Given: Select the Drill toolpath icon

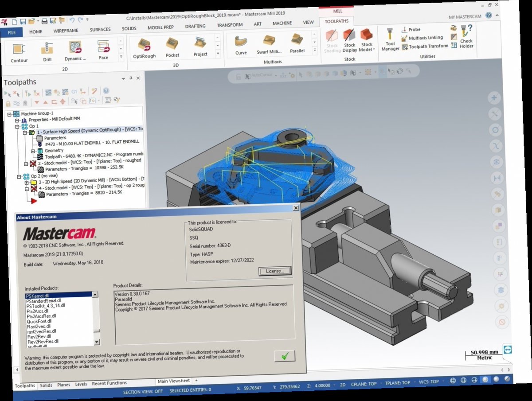Looking at the screenshot, I should pyautogui.click(x=47, y=49).
